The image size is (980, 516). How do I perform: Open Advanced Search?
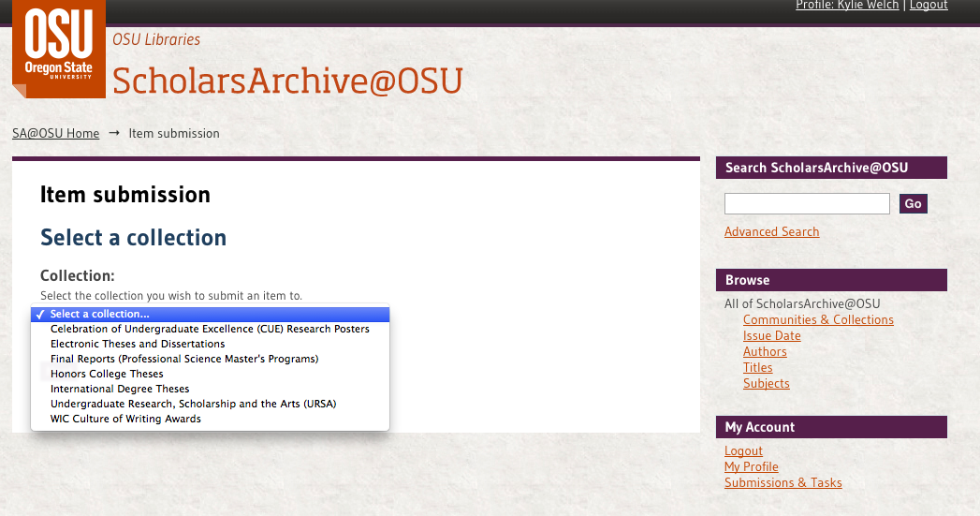[x=772, y=232]
